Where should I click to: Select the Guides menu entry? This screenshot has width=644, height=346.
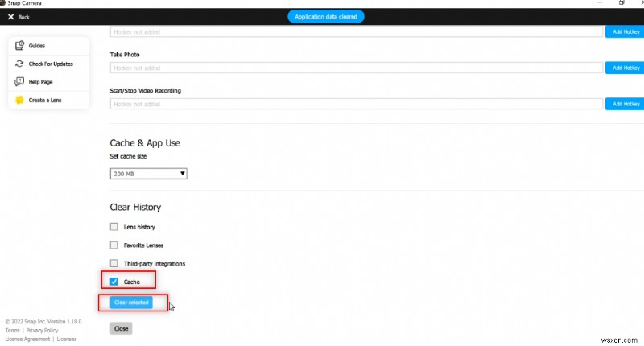pyautogui.click(x=49, y=46)
